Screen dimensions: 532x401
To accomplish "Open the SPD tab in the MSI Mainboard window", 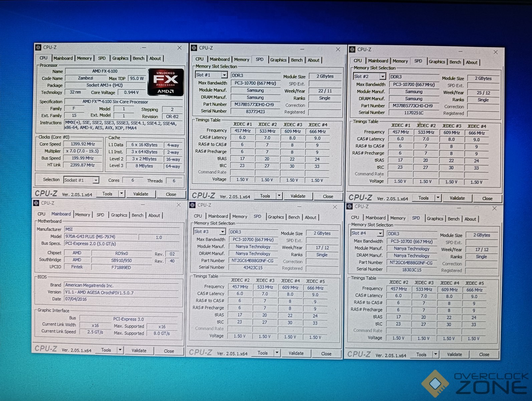I will [100, 215].
